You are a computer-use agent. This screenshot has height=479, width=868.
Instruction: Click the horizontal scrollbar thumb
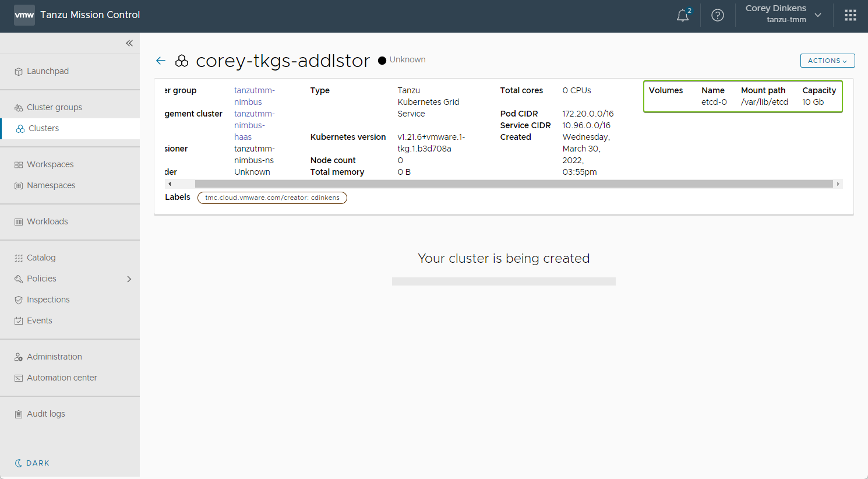point(514,184)
